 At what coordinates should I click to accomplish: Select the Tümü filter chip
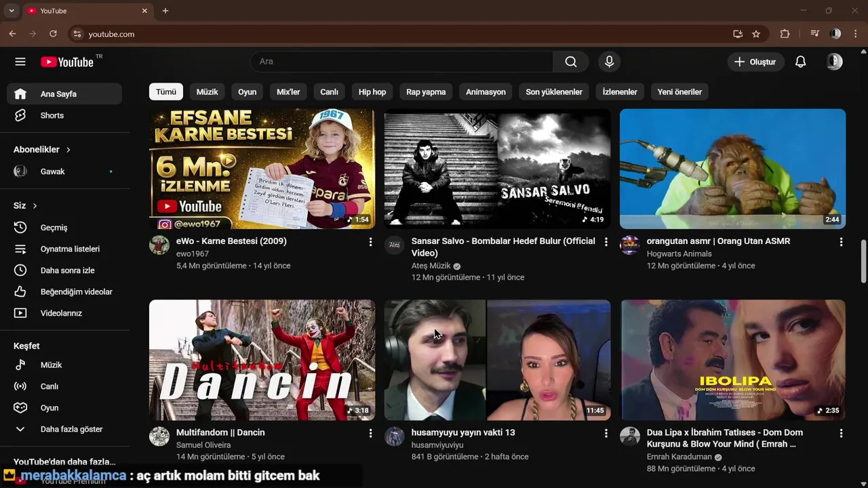pyautogui.click(x=166, y=91)
